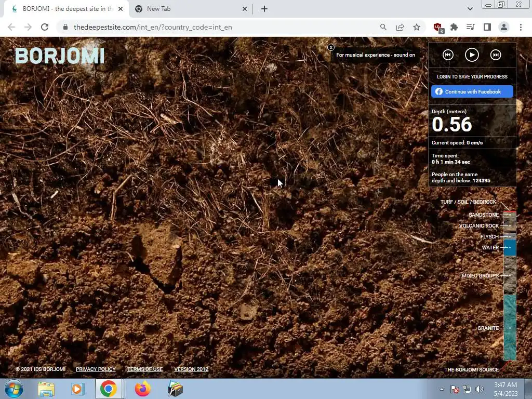Open the BORJOMI logo link
This screenshot has height=399, width=532.
(60, 56)
